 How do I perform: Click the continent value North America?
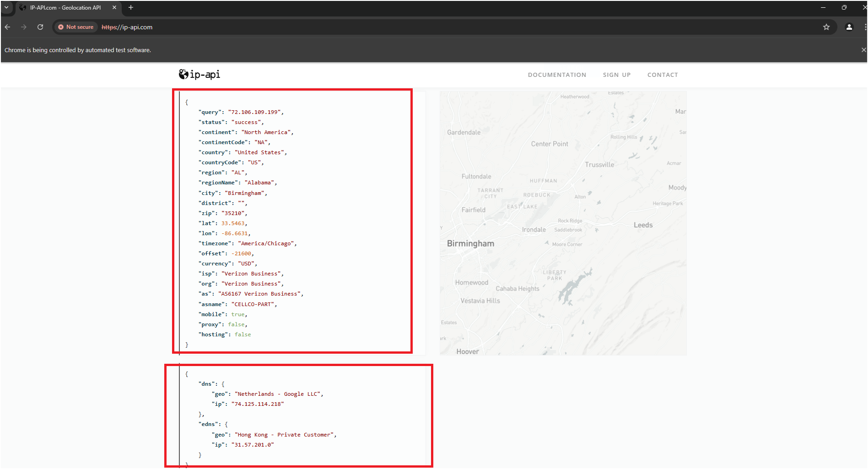click(x=266, y=132)
